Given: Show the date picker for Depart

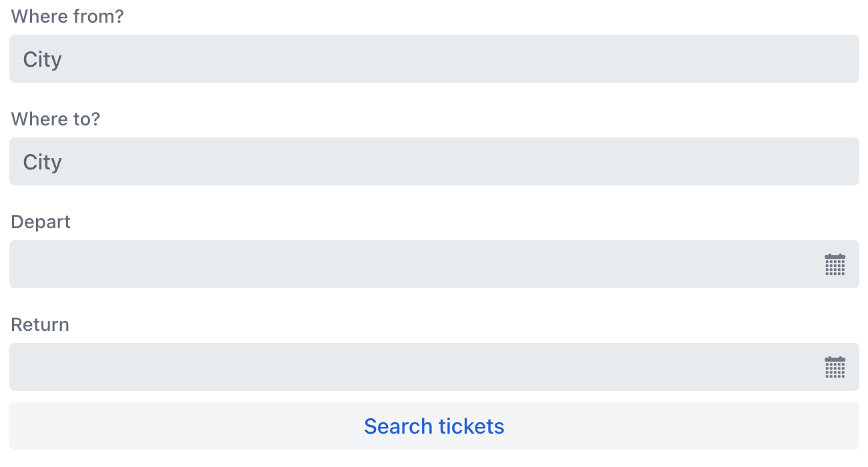Looking at the screenshot, I should (835, 264).
